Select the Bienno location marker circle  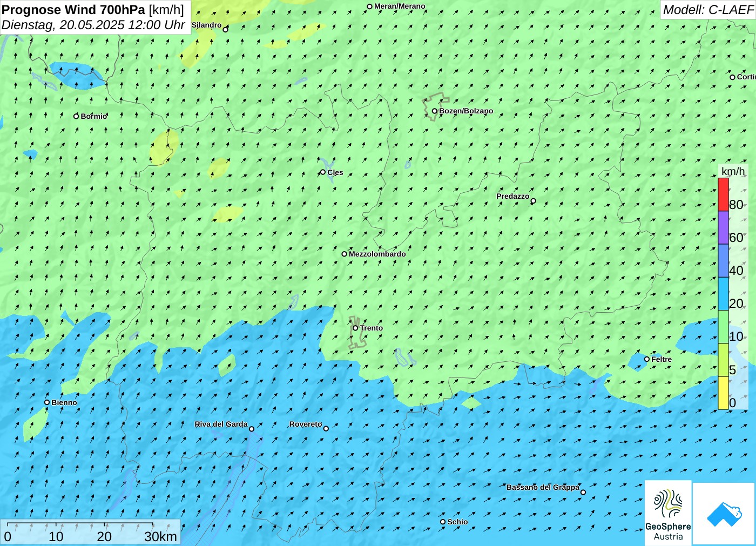[x=47, y=402]
